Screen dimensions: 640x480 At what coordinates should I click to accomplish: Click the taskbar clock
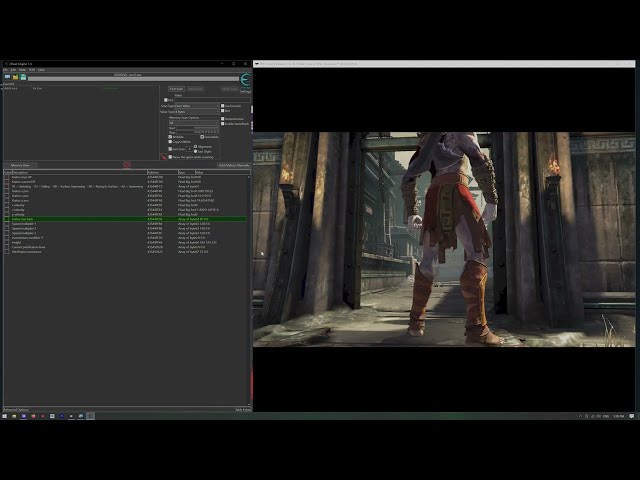pyautogui.click(x=619, y=416)
